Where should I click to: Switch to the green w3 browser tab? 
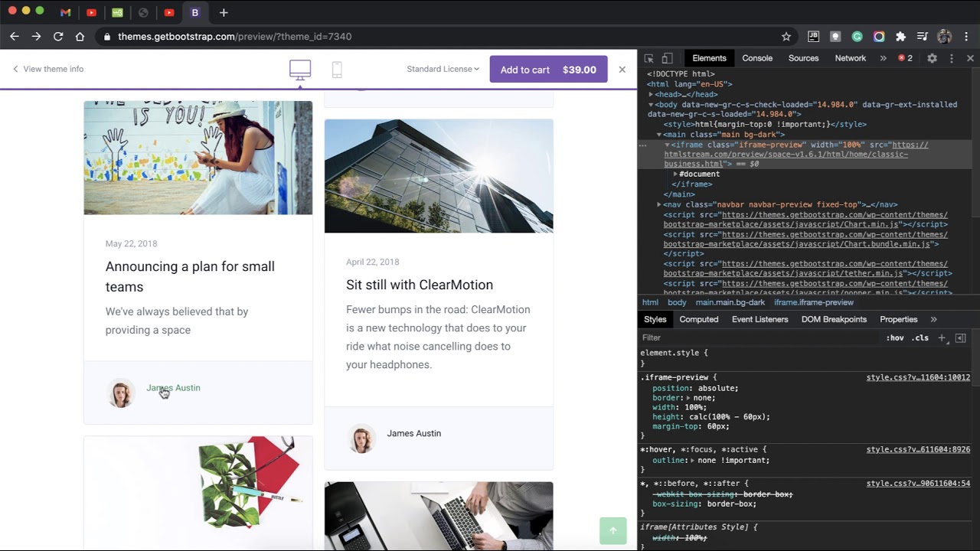click(x=117, y=12)
